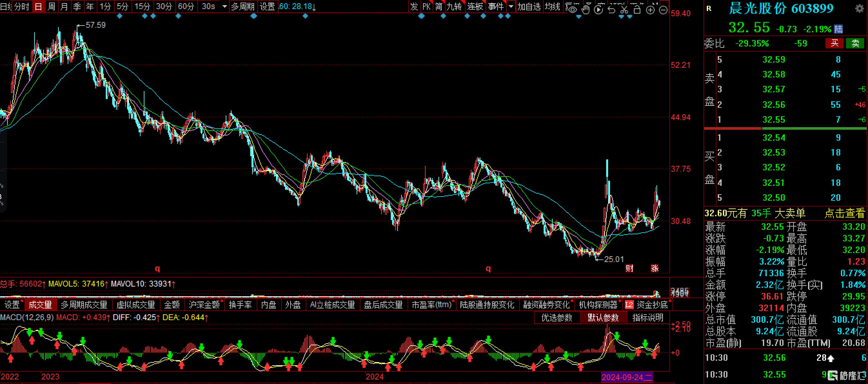
Task: Select the 市盈率(ttm) tab
Action: coord(432,305)
